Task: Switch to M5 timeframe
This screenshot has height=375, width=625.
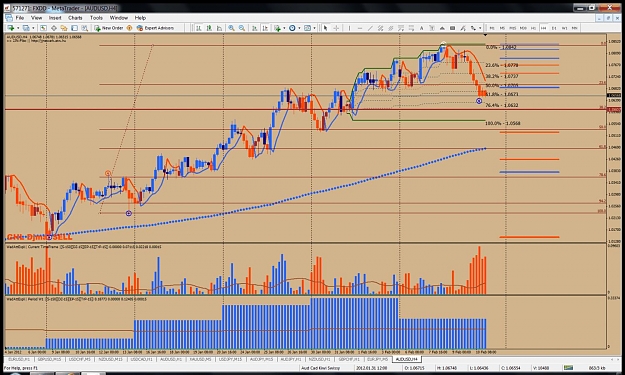Action: [x=502, y=28]
